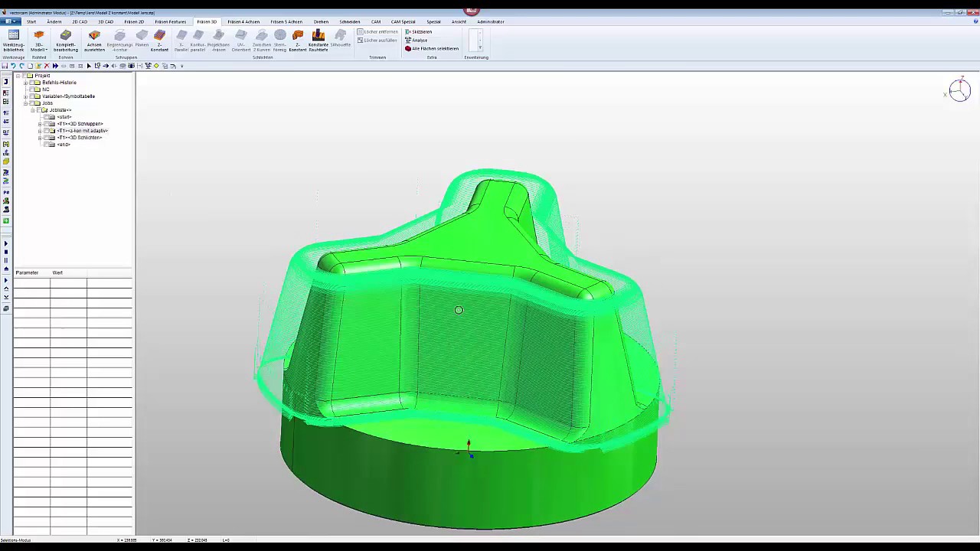Click the pause button in left sidebar
Screen dimensions: 980x551
point(6,260)
